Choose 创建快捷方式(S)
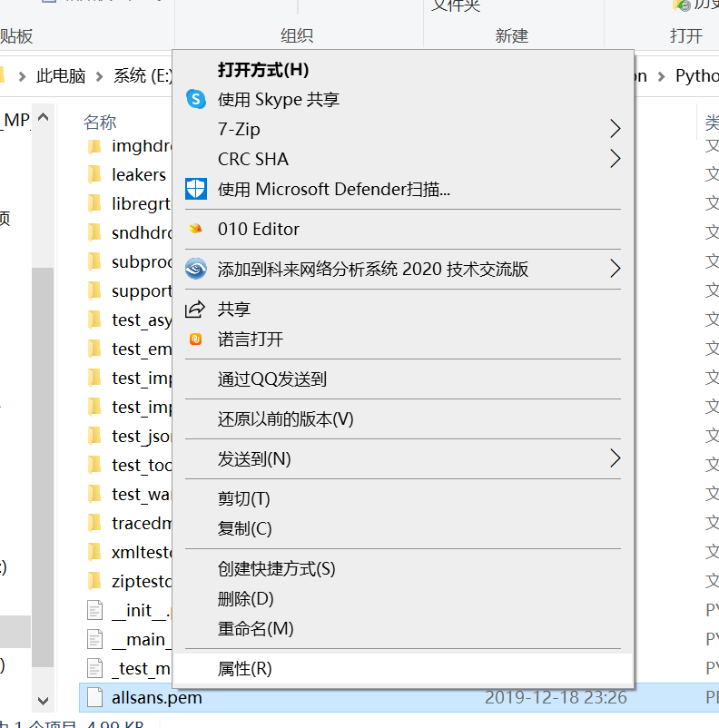 click(x=403, y=568)
